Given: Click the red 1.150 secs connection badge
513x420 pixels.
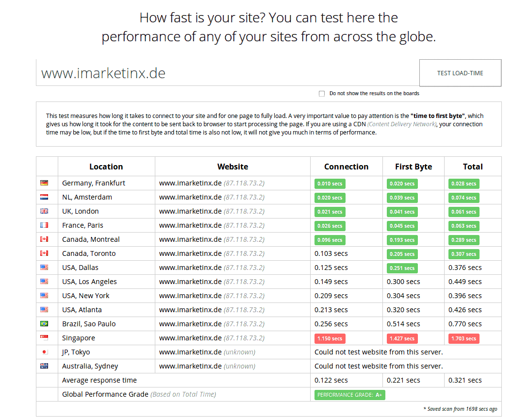Looking at the screenshot, I should click(330, 338).
